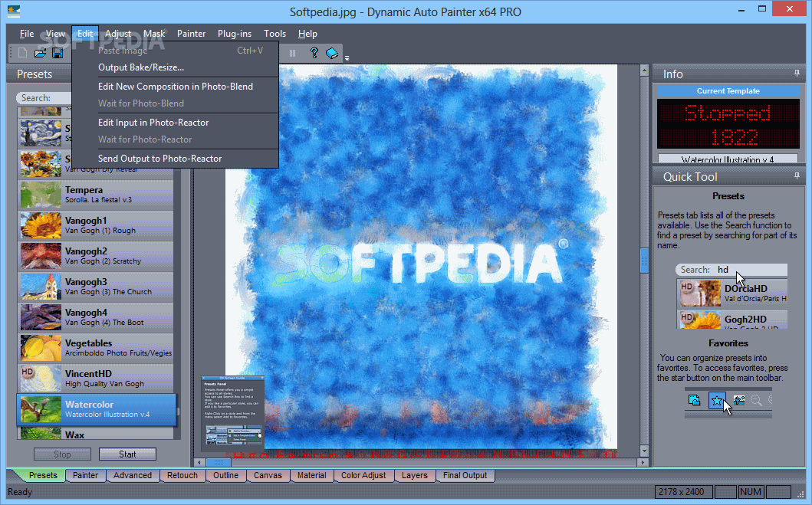
Task: Open help with the question mark icon
Action: click(x=314, y=53)
